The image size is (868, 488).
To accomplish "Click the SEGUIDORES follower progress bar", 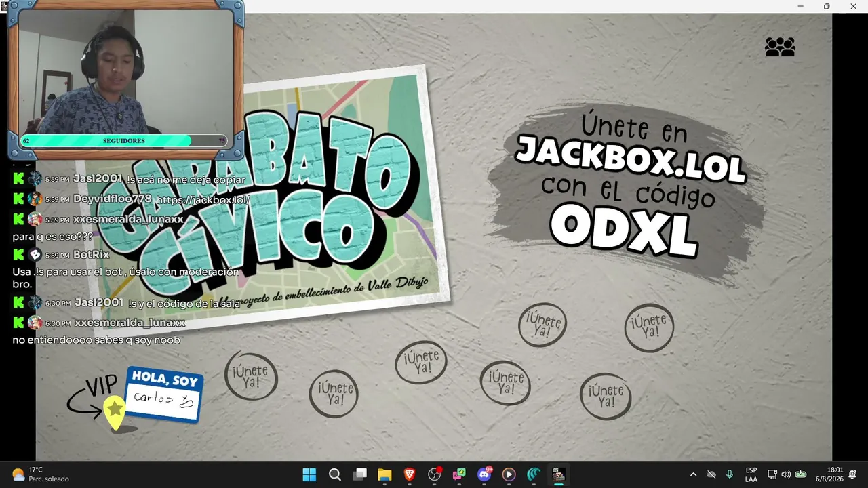I will [x=124, y=141].
